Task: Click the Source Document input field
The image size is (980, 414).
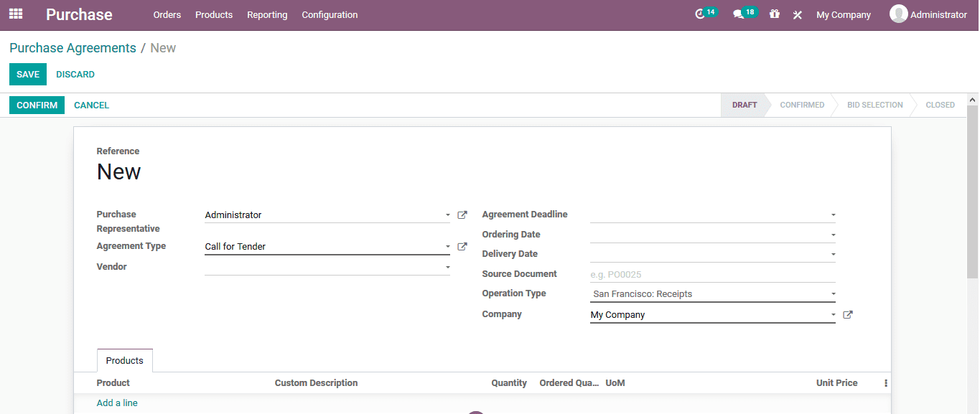Action: [x=711, y=273]
